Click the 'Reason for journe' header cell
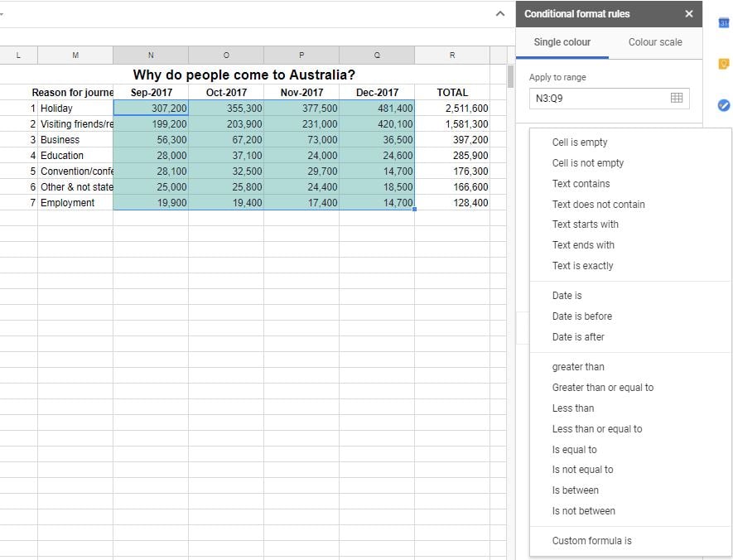The width and height of the screenshot is (733, 560). click(72, 93)
